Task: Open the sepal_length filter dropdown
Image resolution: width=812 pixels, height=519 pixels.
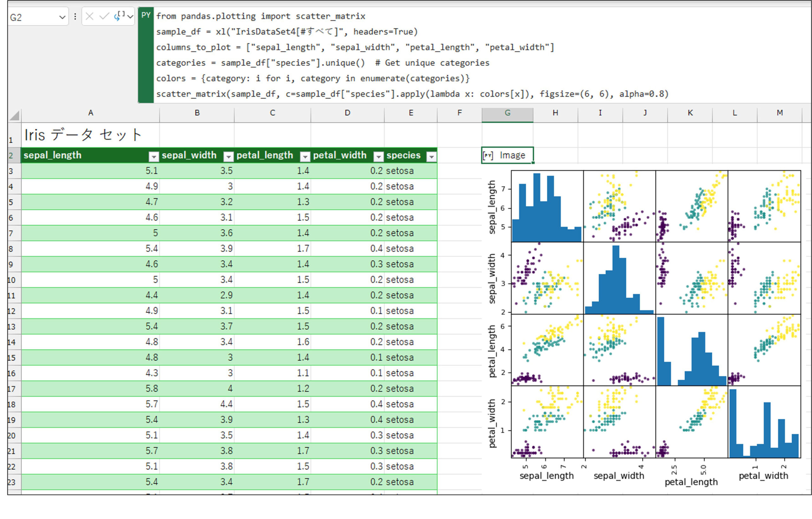Action: [154, 156]
